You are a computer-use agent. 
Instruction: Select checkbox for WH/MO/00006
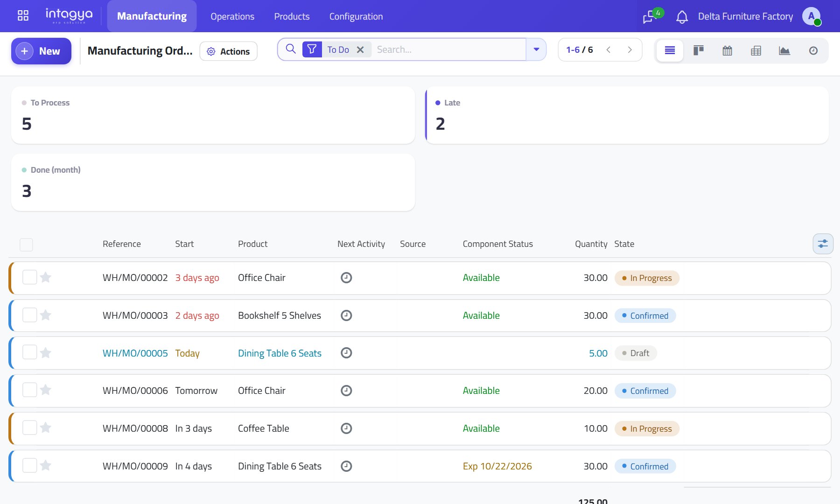(30, 390)
